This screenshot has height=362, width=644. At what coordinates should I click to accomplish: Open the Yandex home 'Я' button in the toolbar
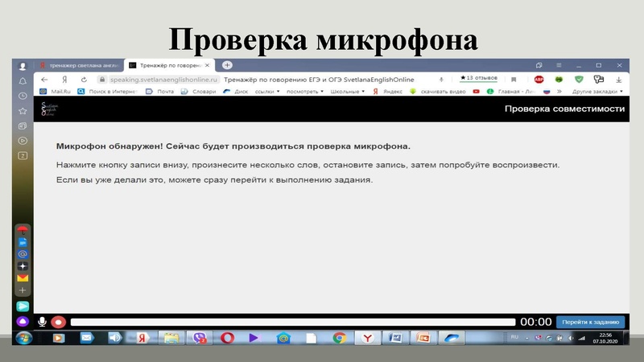pos(64,80)
